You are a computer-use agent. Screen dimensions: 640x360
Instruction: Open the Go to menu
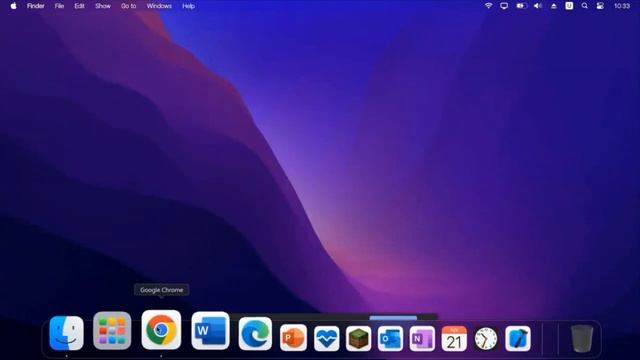(x=129, y=6)
